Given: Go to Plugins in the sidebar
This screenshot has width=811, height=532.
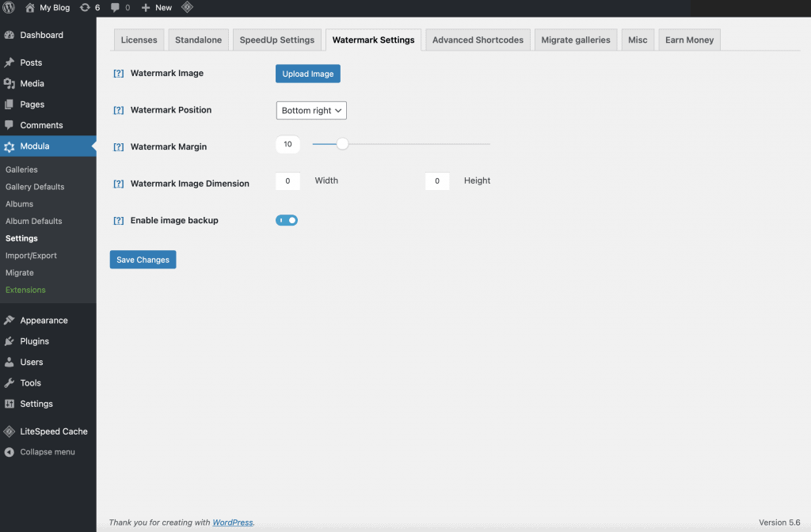Looking at the screenshot, I should [x=34, y=341].
